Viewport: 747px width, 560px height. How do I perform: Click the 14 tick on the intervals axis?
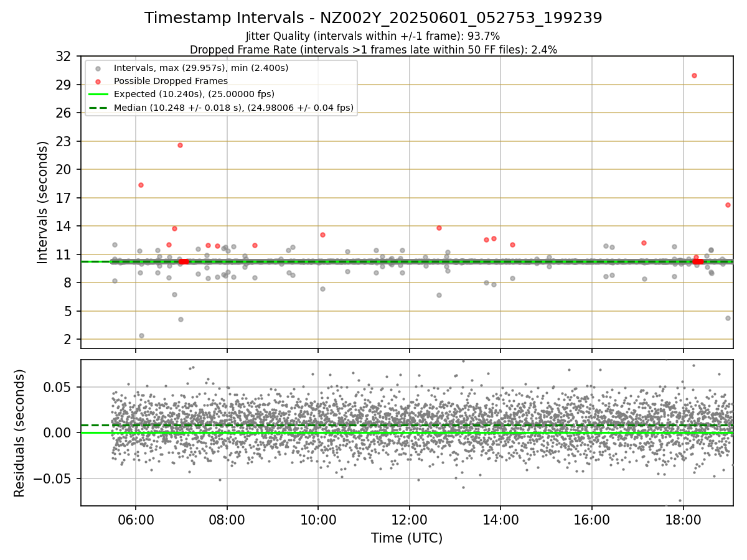tap(63, 226)
